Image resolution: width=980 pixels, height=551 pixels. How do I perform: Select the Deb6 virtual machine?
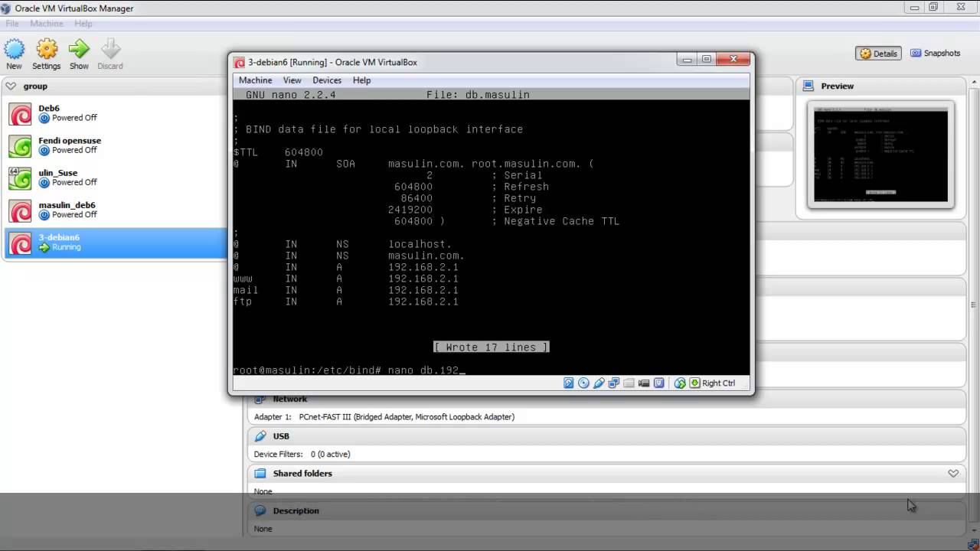pyautogui.click(x=115, y=114)
